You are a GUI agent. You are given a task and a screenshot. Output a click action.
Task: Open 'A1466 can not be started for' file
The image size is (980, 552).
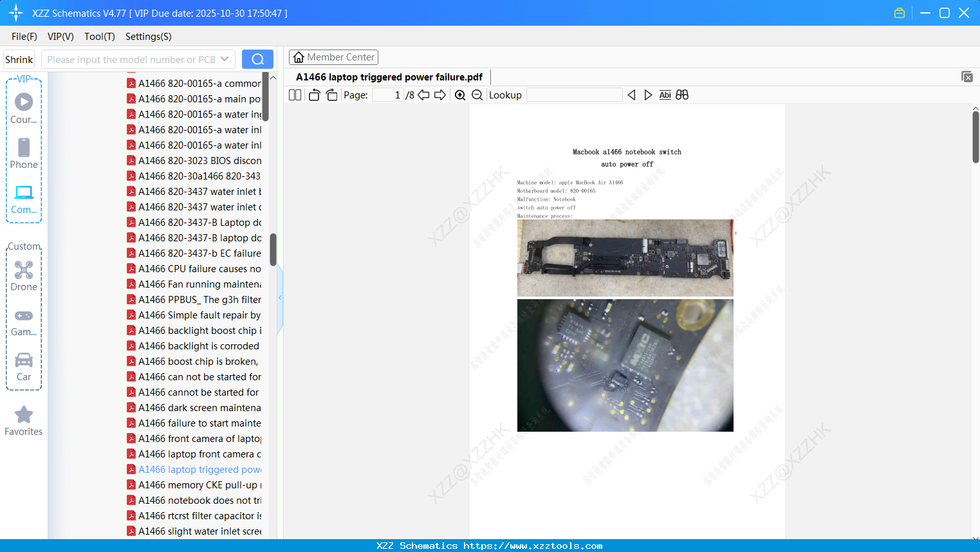coord(194,377)
